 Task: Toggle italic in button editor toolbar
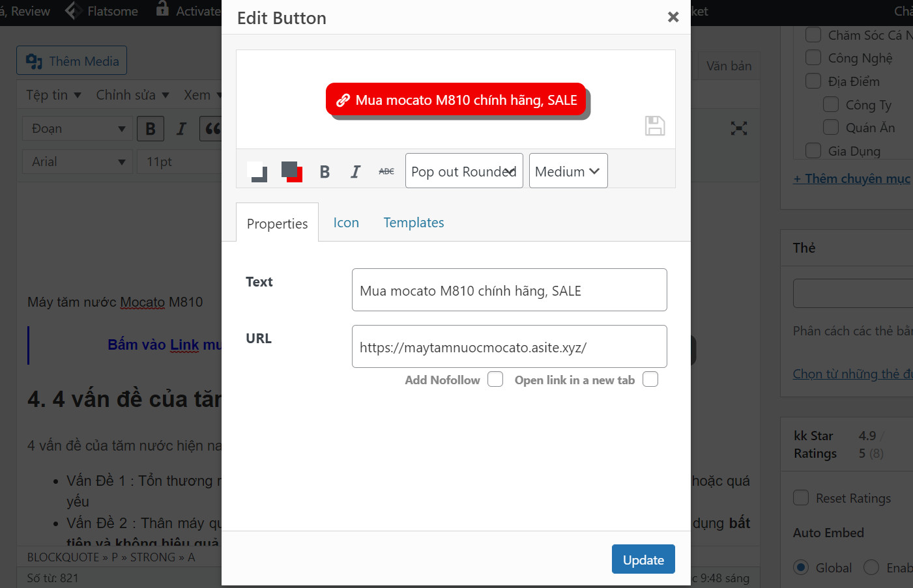tap(355, 171)
